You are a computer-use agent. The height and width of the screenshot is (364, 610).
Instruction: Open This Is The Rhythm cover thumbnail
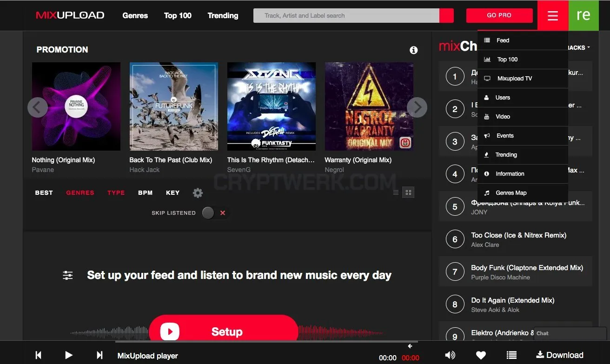(272, 106)
